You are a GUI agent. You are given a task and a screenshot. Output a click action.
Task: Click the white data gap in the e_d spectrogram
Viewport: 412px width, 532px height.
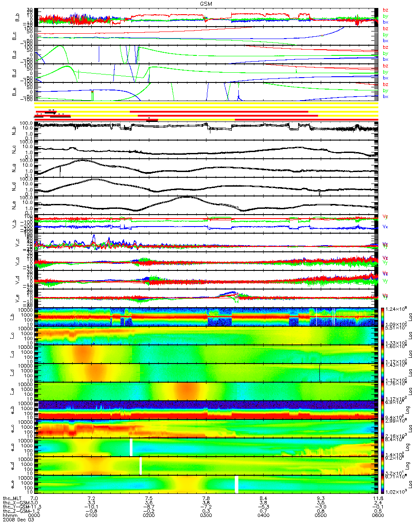click(x=140, y=465)
